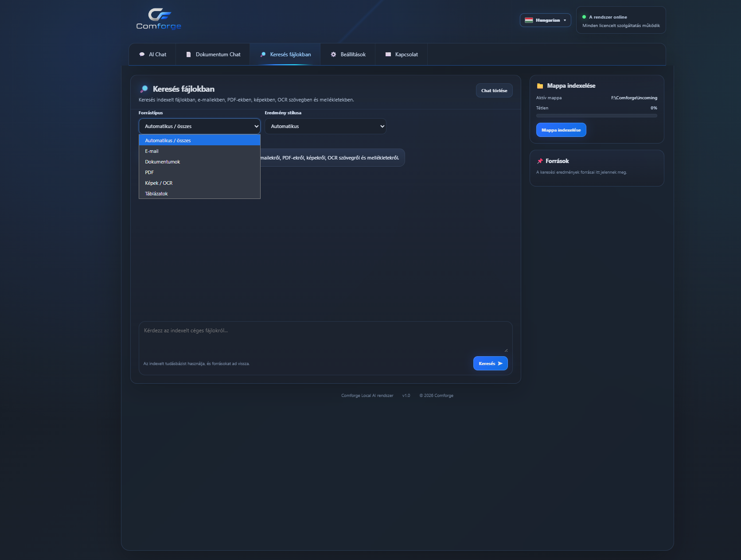
Task: Click the Eredmény stílusa label
Action: pyautogui.click(x=283, y=113)
